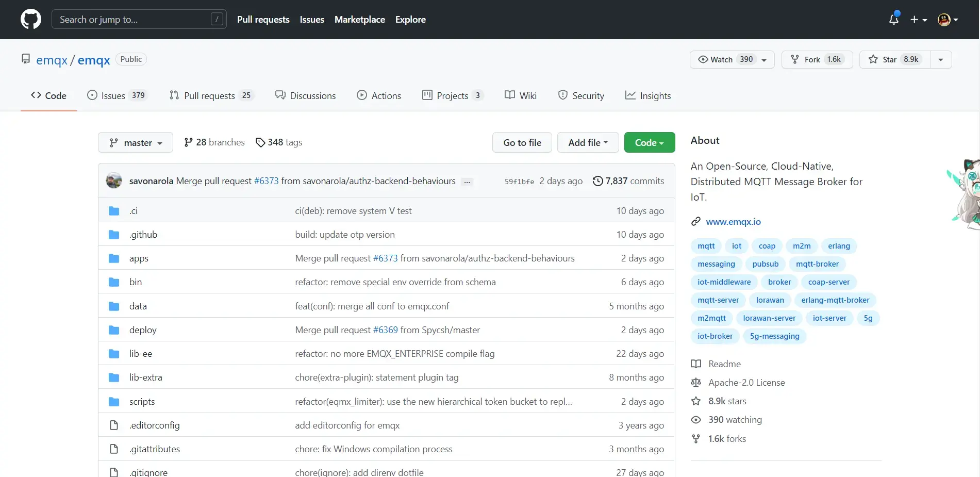Click the branches fork icon

point(188,142)
